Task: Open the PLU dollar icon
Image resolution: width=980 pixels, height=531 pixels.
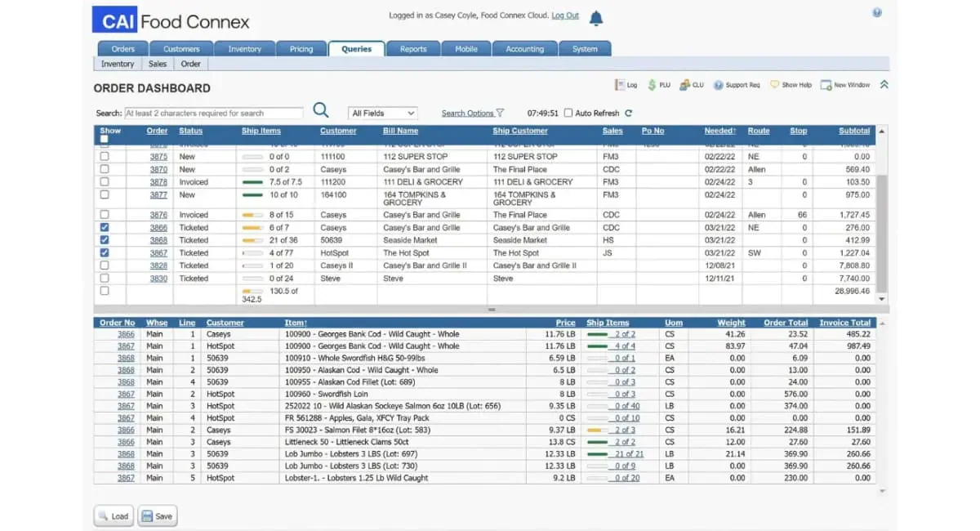Action: coord(658,85)
